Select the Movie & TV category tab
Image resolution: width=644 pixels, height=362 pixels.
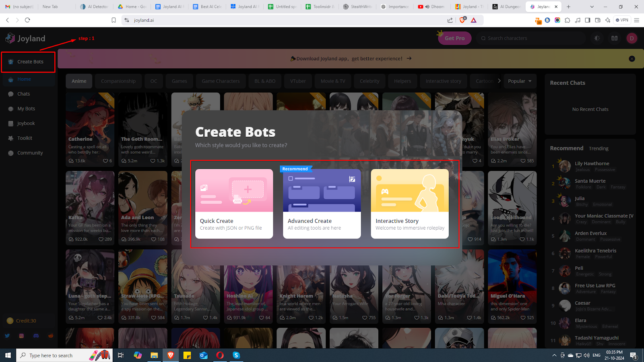(x=333, y=81)
